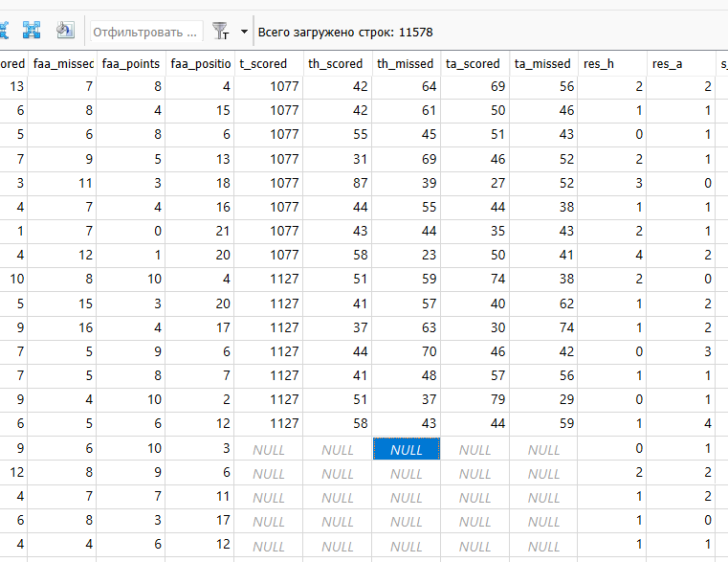
Task: Click the cell with value 21 in faa_positio
Action: (200, 231)
